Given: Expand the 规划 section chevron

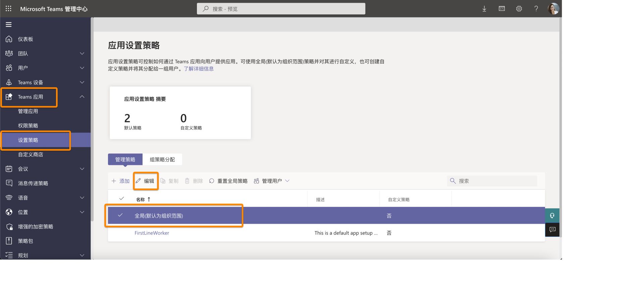Looking at the screenshot, I should pos(82,255).
